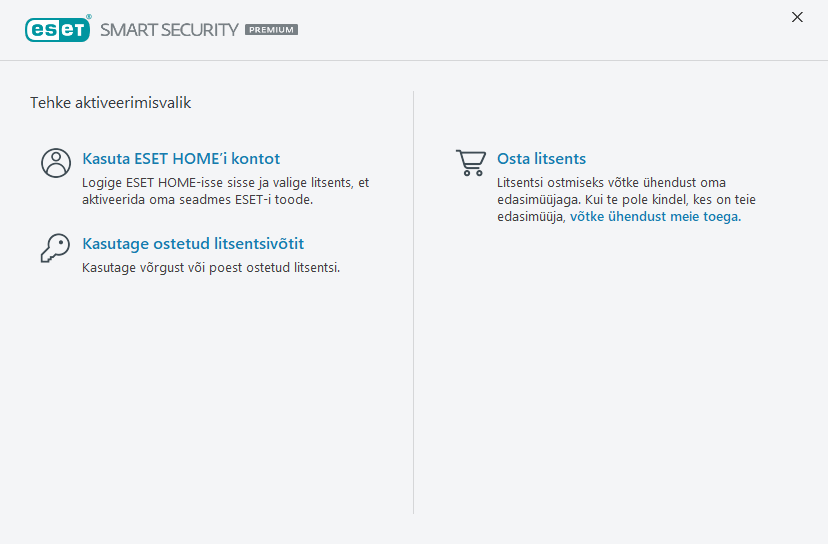Click the ESET logo in the header
The image size is (828, 544).
click(x=57, y=29)
